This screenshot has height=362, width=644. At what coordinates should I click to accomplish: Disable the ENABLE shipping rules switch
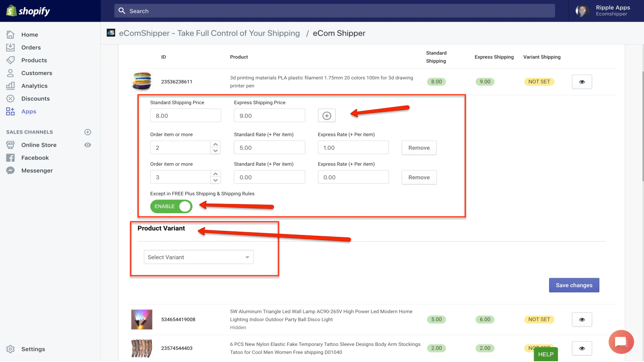tap(171, 206)
